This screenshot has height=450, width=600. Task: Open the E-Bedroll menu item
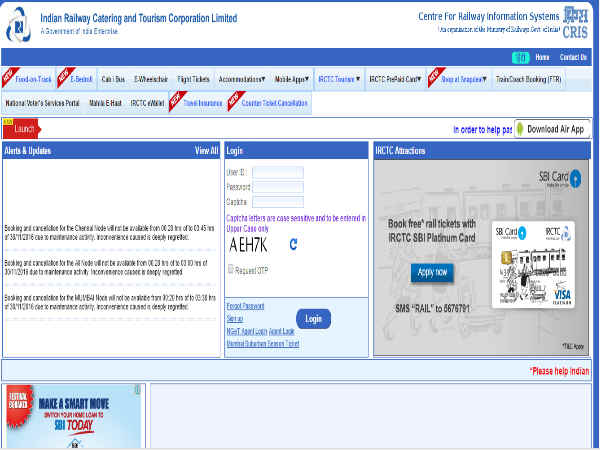click(x=82, y=79)
